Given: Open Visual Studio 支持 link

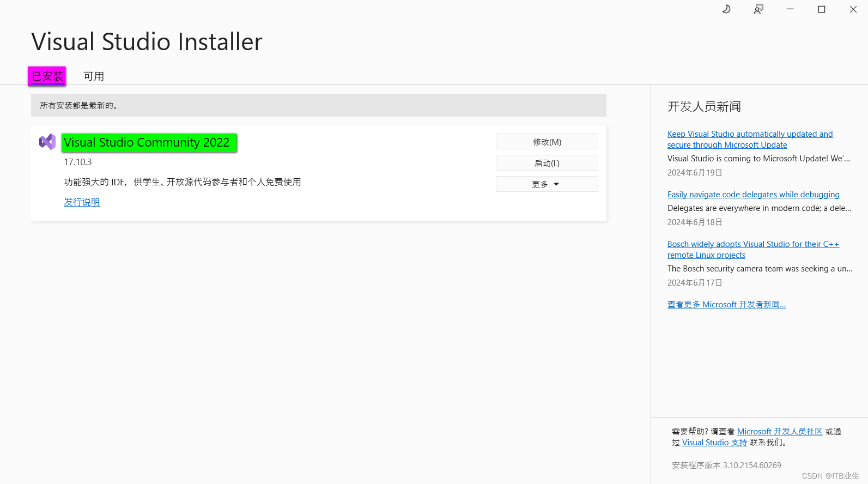Looking at the screenshot, I should point(715,443).
